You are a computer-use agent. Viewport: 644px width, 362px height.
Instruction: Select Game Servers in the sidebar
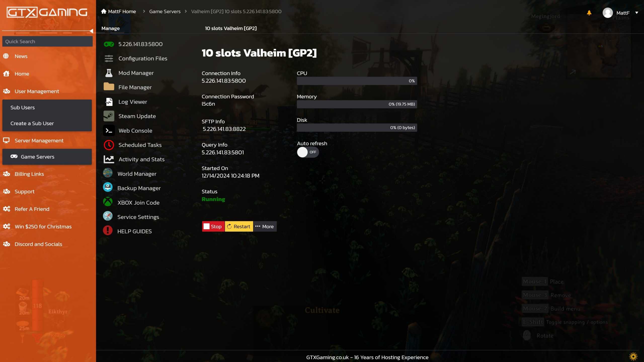[37, 157]
